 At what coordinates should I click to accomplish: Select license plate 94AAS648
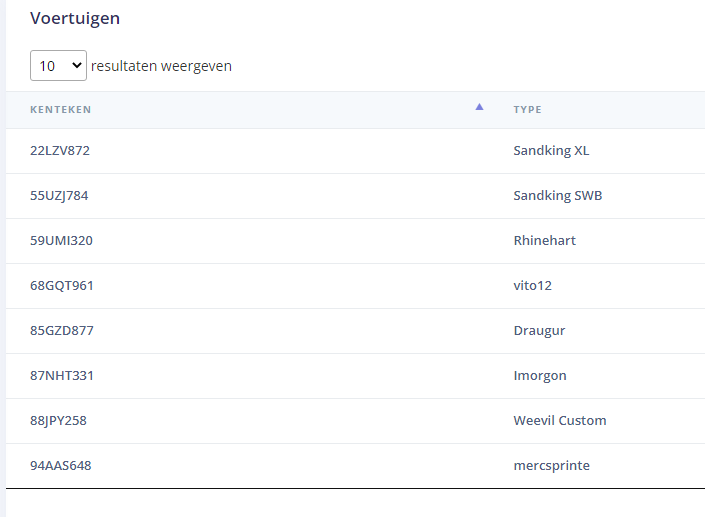61,466
